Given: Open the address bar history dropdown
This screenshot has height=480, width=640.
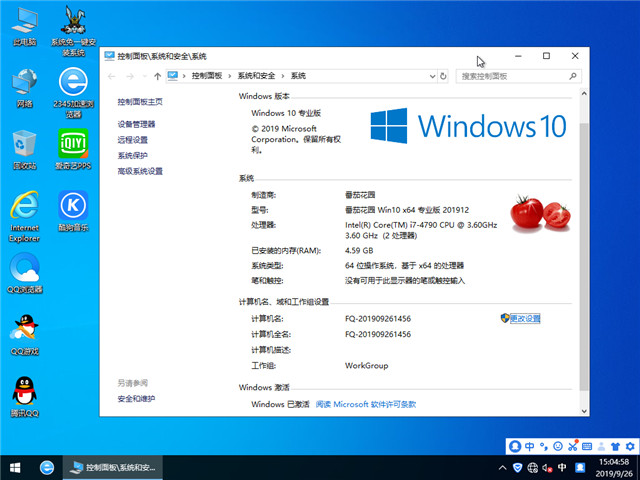Looking at the screenshot, I should coord(432,76).
